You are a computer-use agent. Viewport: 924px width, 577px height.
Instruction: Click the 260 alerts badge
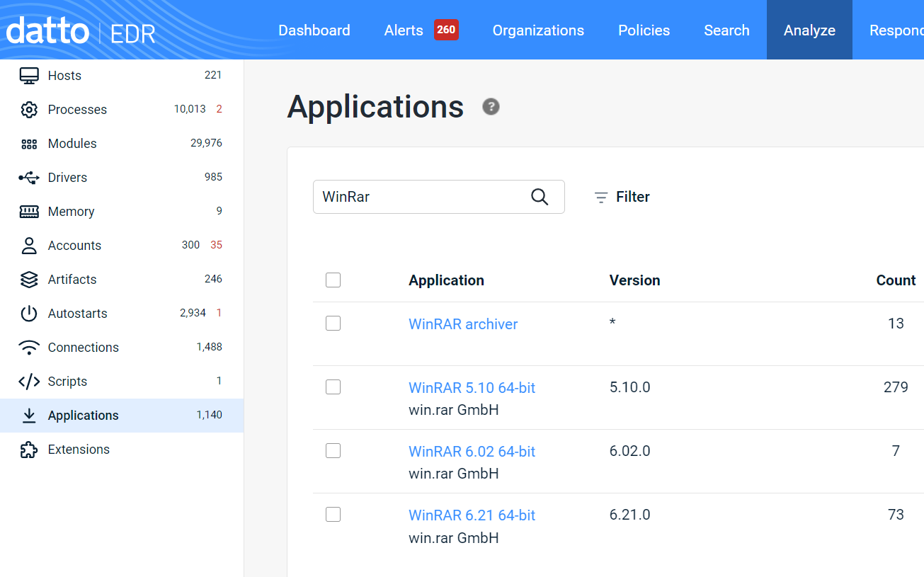(446, 30)
